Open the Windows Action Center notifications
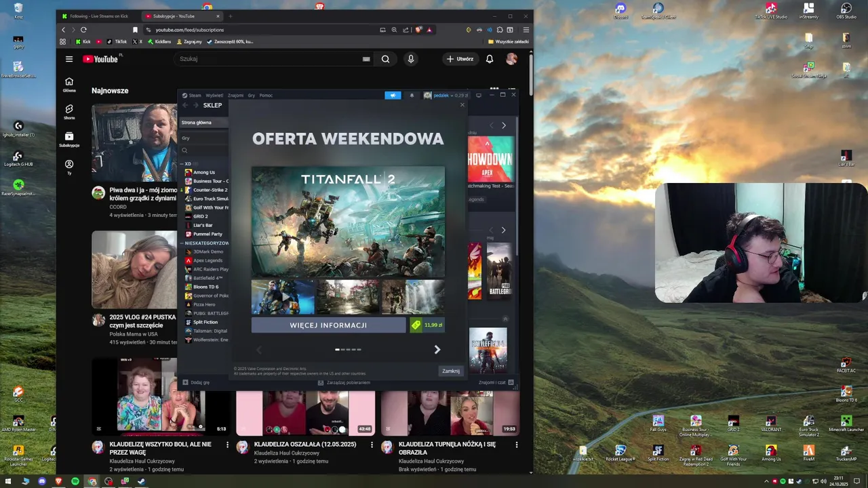 click(x=856, y=481)
